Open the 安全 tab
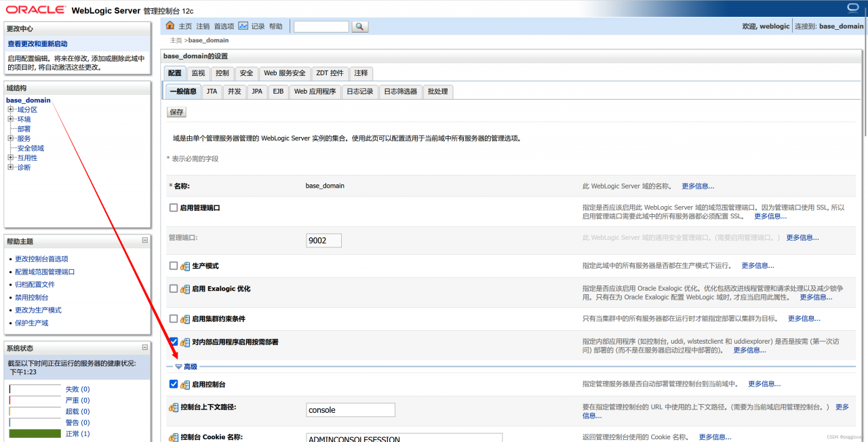 246,73
